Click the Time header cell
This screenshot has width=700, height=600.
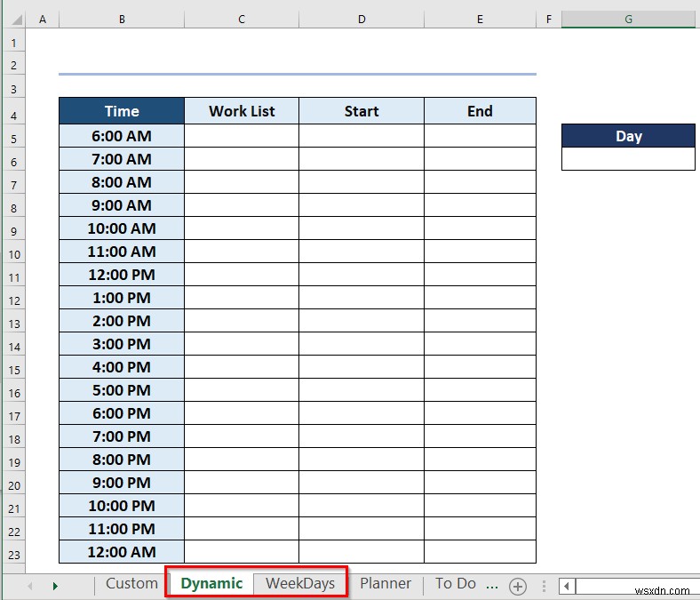point(122,111)
